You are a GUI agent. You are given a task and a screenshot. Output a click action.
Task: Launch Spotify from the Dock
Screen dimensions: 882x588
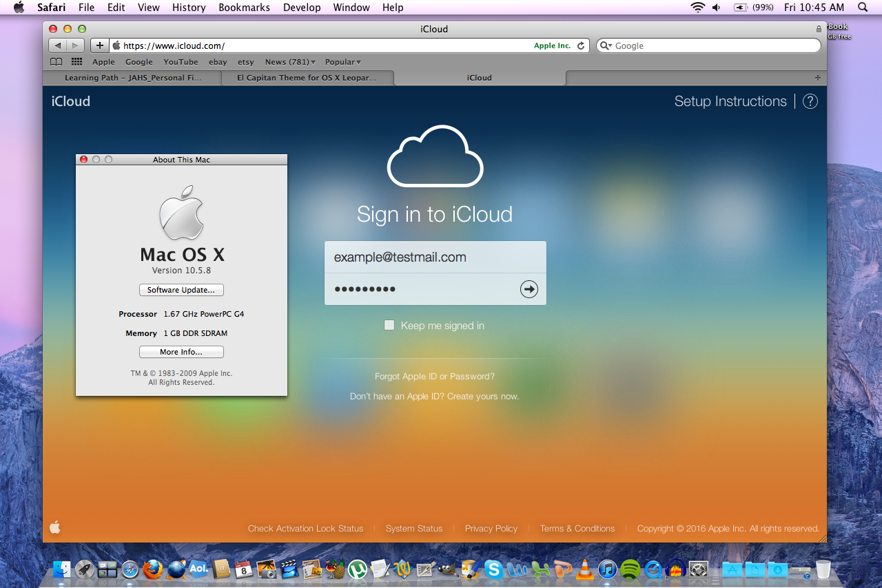coord(630,569)
